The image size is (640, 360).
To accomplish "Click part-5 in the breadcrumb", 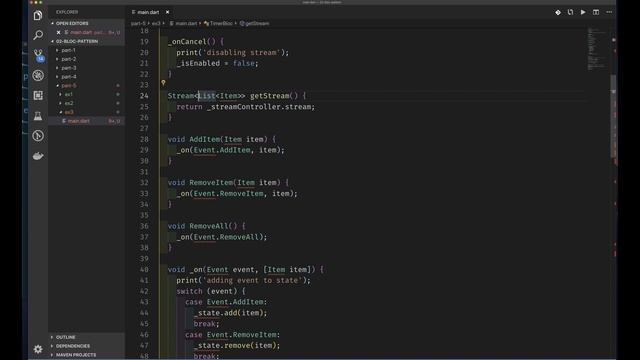I will pyautogui.click(x=138, y=24).
